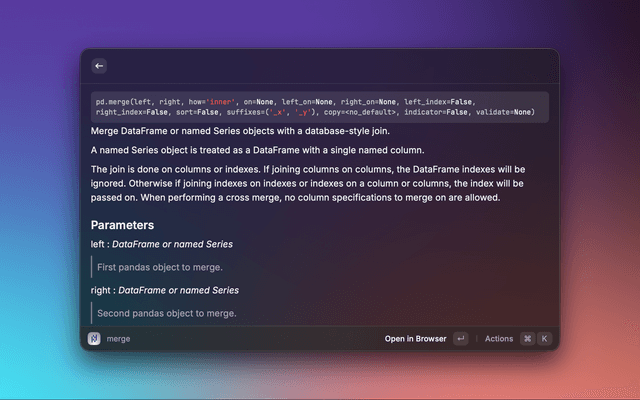Click the Command key symbol icon

coord(527,339)
